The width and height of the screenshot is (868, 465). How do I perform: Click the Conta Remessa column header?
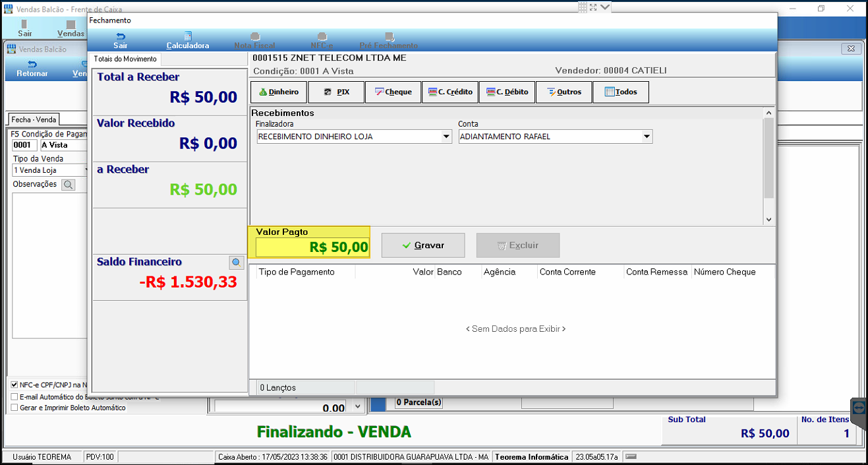pyautogui.click(x=657, y=272)
